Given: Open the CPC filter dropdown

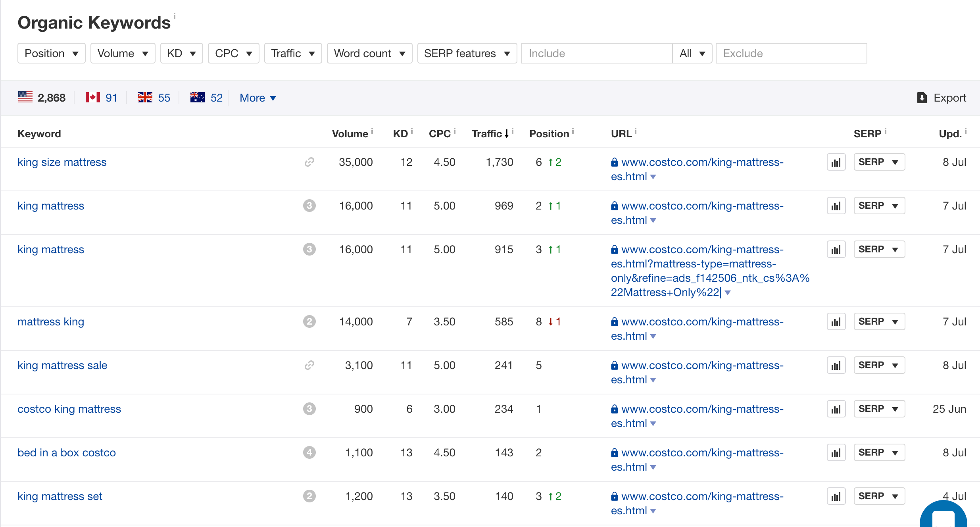Looking at the screenshot, I should coord(234,53).
